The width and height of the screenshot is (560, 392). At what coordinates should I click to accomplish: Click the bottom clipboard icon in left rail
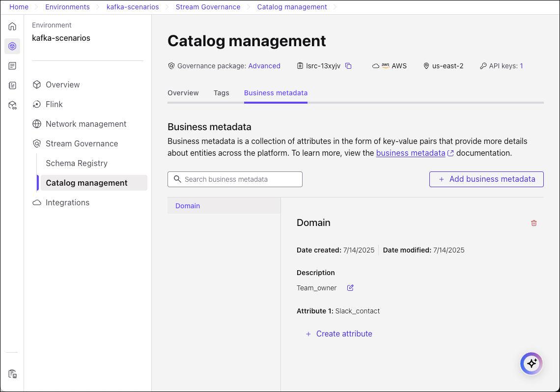click(12, 374)
